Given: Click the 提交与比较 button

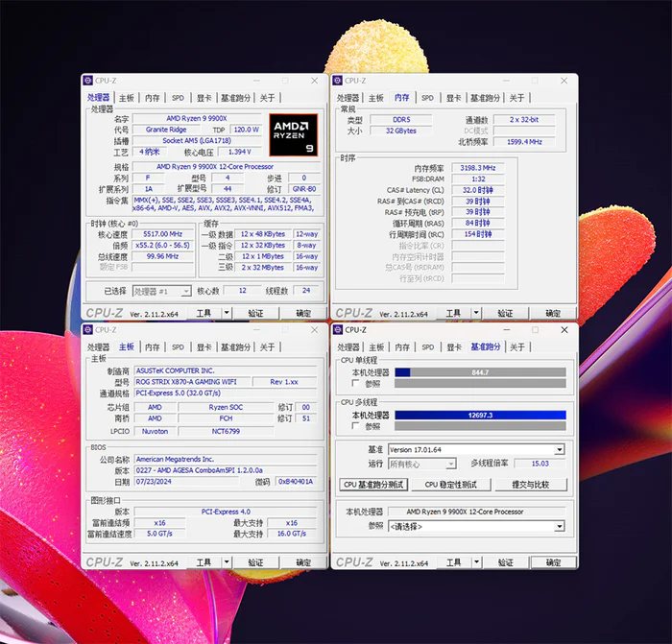Looking at the screenshot, I should tap(531, 485).
